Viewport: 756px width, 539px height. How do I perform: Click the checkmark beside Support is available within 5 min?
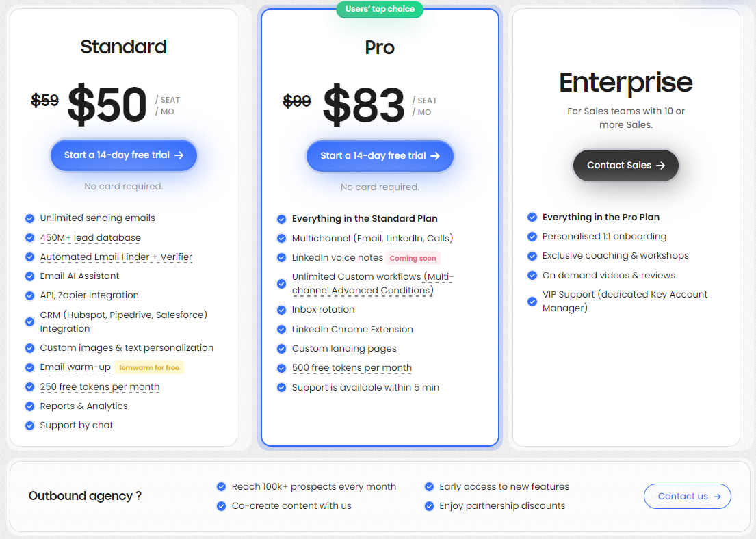coord(281,386)
